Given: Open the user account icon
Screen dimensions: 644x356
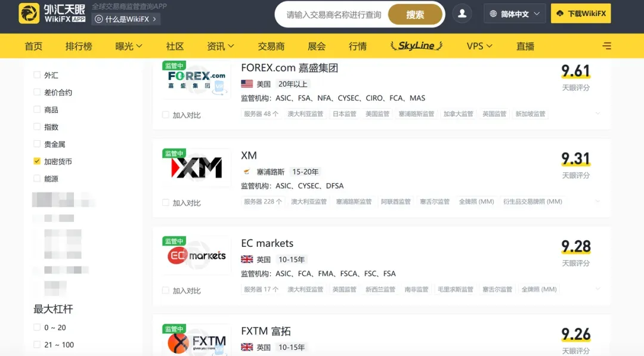Looking at the screenshot, I should click(x=462, y=14).
